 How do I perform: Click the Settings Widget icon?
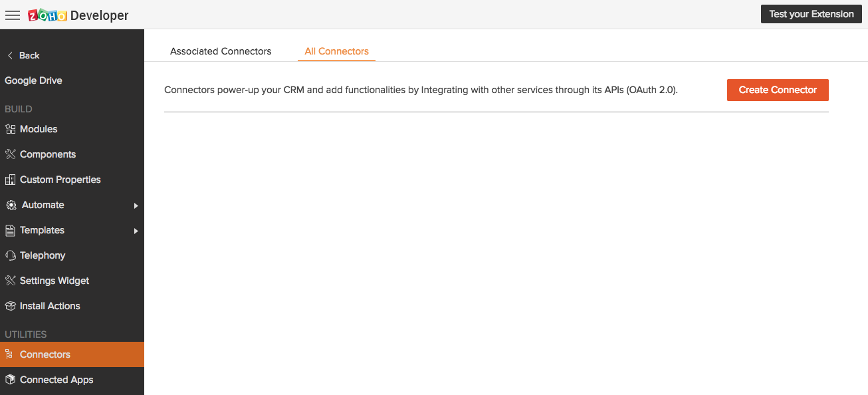10,281
